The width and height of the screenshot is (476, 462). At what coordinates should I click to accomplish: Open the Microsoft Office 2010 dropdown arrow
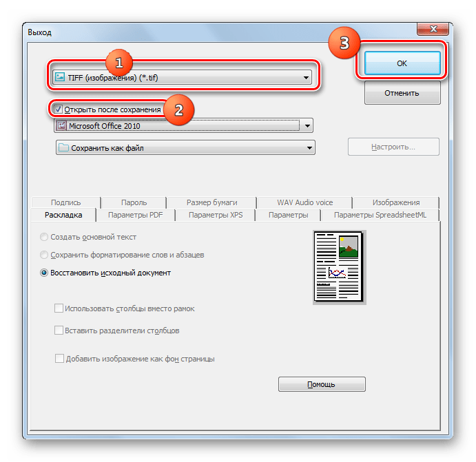(307, 125)
